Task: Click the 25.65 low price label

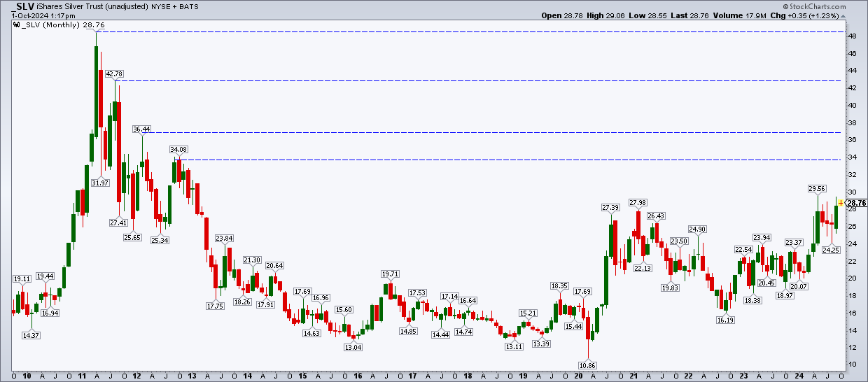Action: coord(133,238)
